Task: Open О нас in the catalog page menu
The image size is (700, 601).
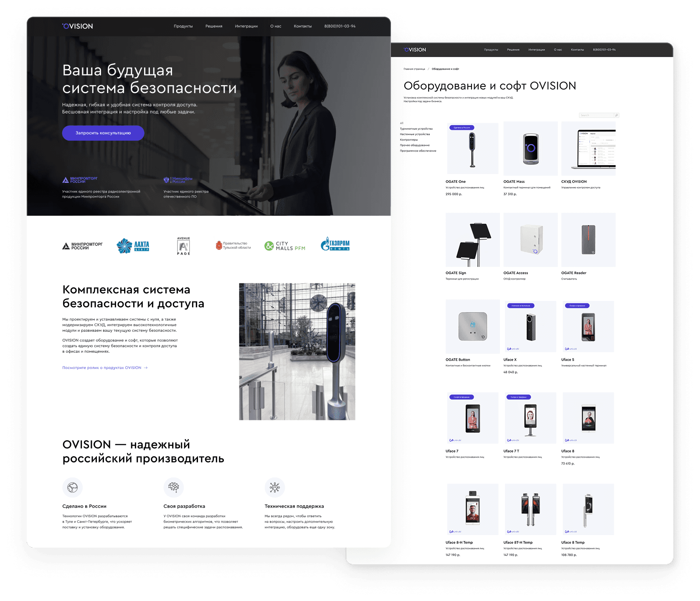Action: pyautogui.click(x=558, y=50)
